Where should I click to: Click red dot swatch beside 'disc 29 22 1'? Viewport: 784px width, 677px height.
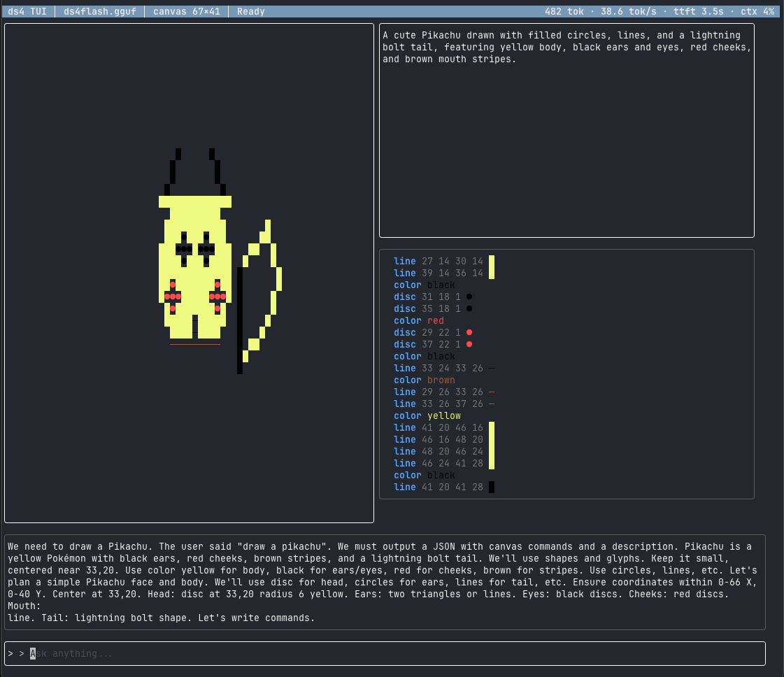[469, 332]
